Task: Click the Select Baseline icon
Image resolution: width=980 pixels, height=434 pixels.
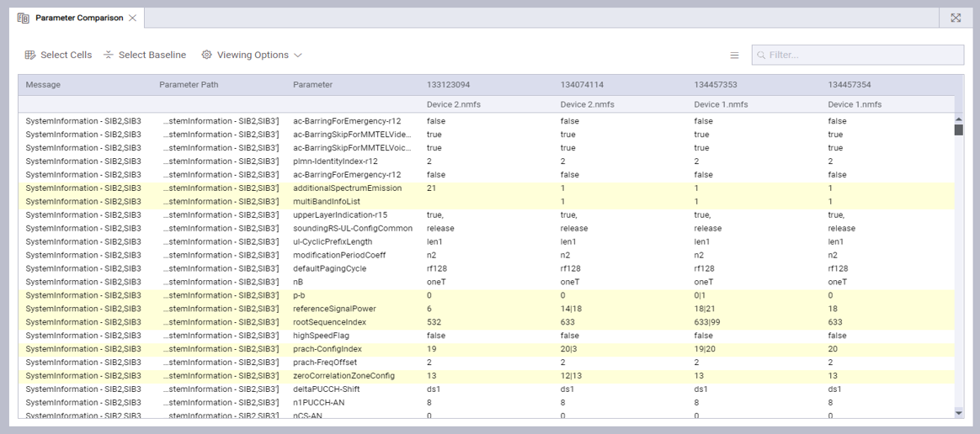Action: (109, 55)
